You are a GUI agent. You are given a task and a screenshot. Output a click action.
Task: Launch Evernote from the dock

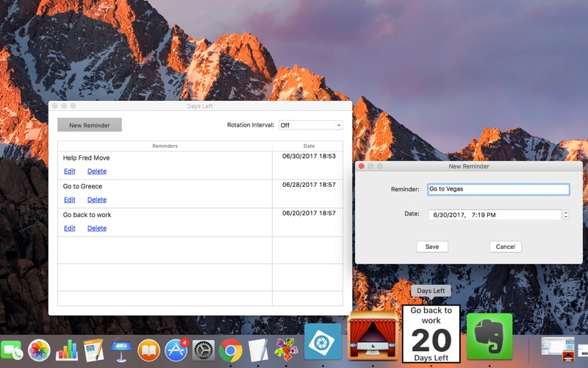tap(490, 336)
